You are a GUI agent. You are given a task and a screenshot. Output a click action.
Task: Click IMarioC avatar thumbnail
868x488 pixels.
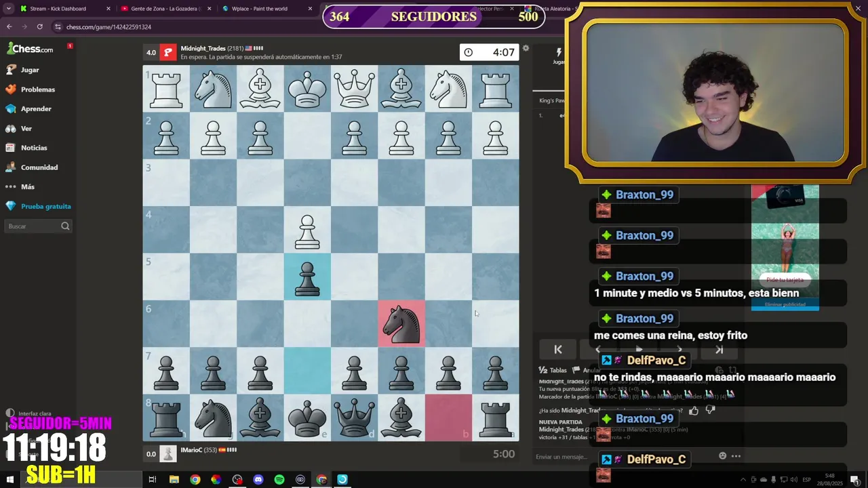pos(168,453)
